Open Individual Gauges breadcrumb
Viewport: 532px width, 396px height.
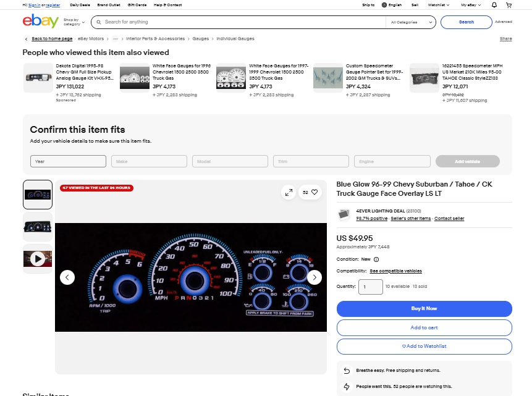click(x=235, y=39)
